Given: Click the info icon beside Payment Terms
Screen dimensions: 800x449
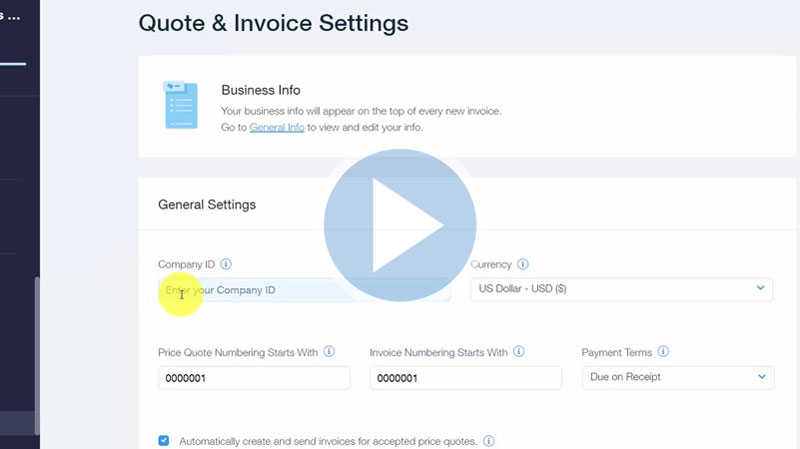Looking at the screenshot, I should (x=664, y=352).
